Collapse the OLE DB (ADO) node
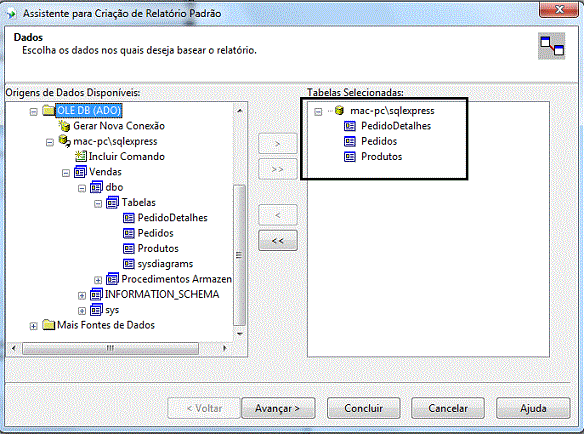584x434 pixels. pos(34,111)
